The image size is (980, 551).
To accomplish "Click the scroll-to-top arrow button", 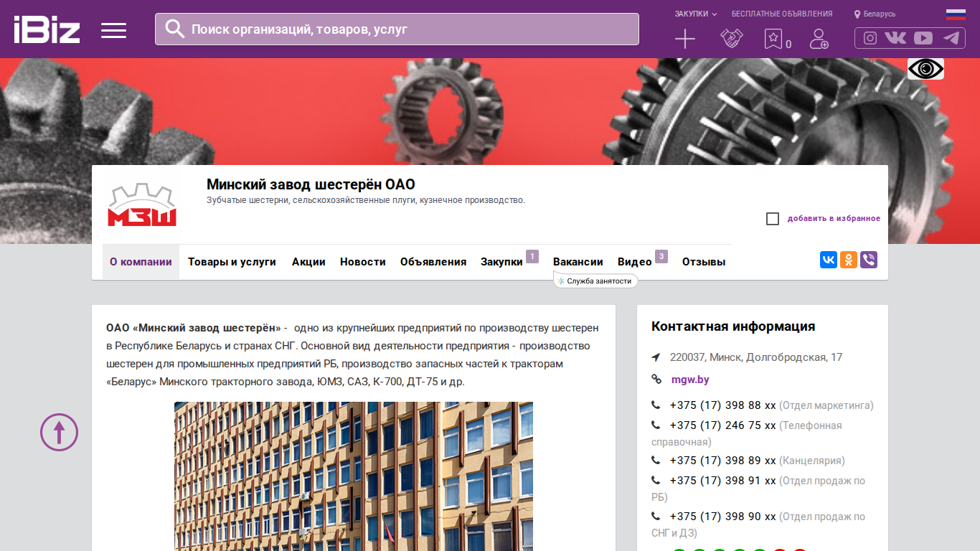I will pyautogui.click(x=59, y=432).
